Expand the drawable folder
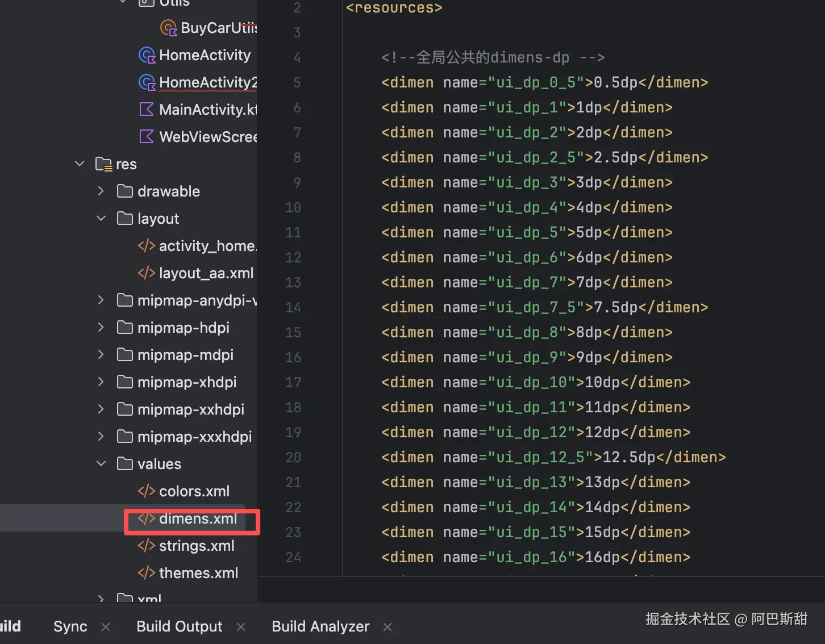The height and width of the screenshot is (644, 825). click(101, 191)
